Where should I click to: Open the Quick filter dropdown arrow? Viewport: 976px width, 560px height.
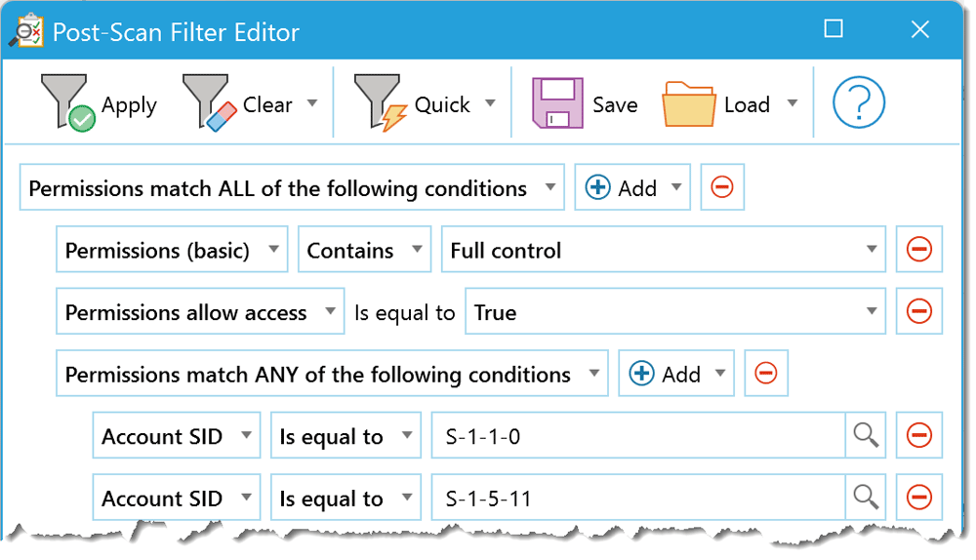491,102
